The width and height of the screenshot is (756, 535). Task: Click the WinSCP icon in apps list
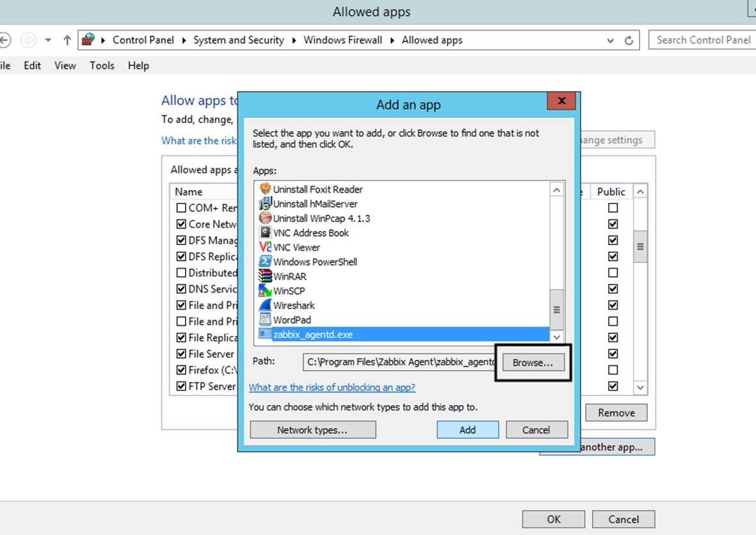click(265, 290)
